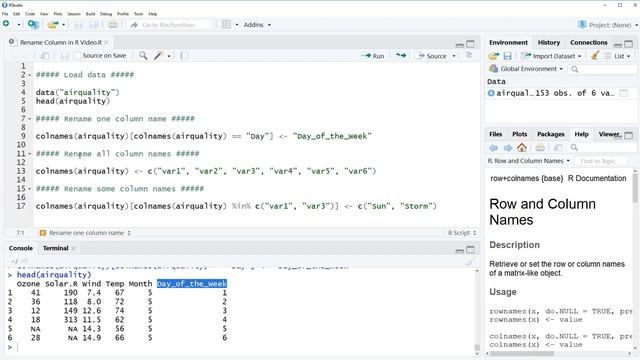Viewport: 640px width, 360px height.
Task: Maximize the source editor pane
Action: coord(471,44)
